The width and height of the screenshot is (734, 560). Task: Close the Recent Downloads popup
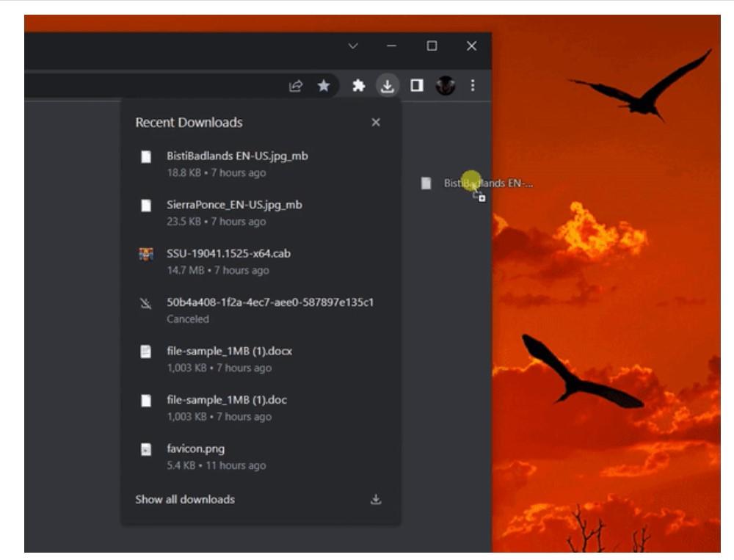376,123
